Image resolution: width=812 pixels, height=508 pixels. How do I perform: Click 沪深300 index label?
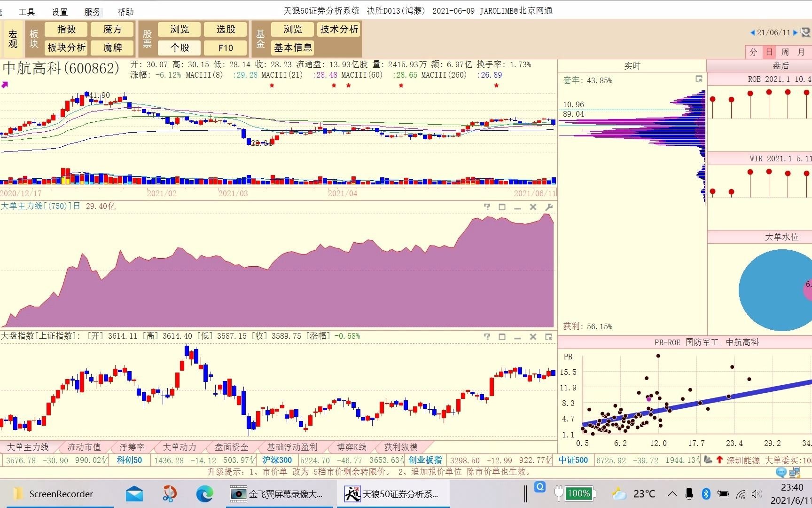(277, 460)
